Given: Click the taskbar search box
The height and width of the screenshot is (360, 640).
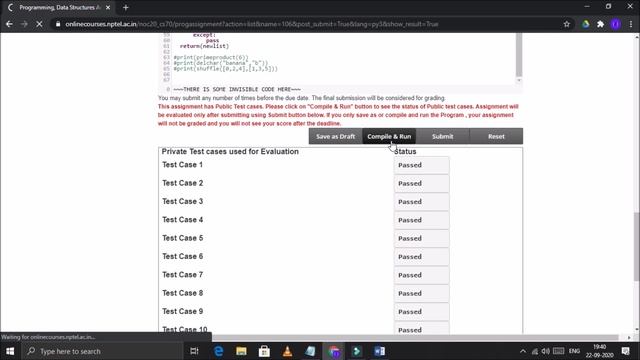Looking at the screenshot, I should point(102,351).
